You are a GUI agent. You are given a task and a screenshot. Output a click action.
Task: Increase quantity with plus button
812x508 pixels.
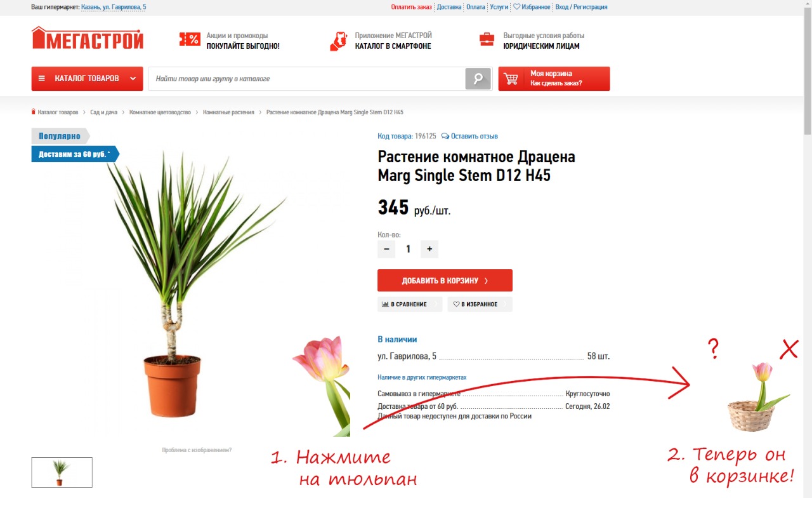click(x=429, y=249)
